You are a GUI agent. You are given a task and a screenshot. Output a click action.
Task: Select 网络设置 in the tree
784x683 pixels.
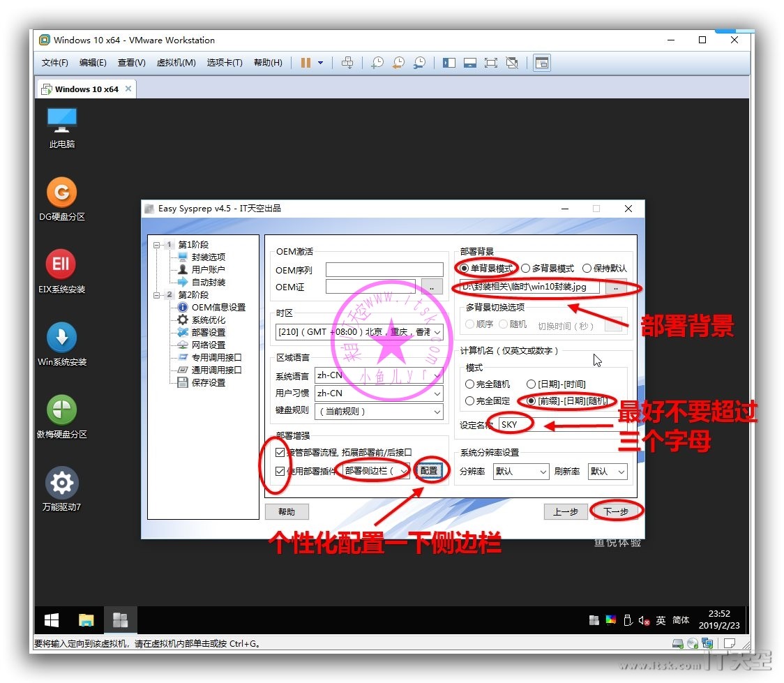pyautogui.click(x=208, y=345)
